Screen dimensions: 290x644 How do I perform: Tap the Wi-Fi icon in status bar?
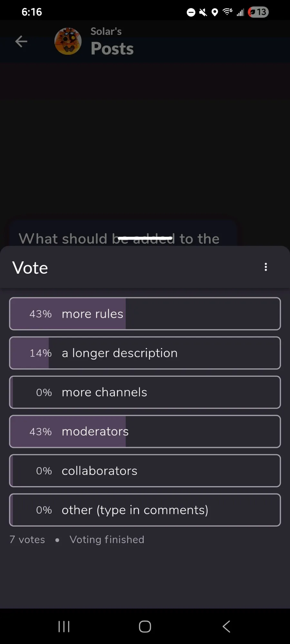click(x=227, y=12)
